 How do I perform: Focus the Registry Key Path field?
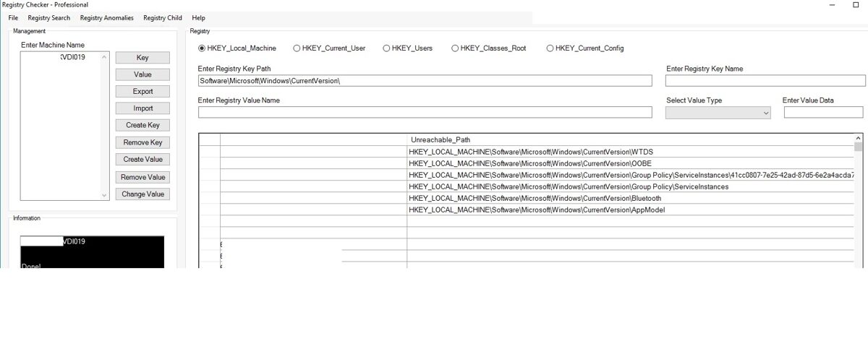425,81
